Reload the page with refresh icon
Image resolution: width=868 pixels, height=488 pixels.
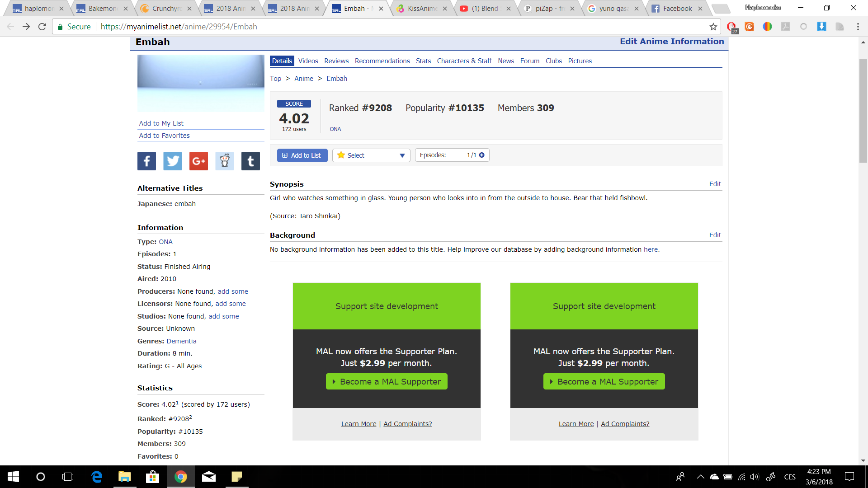click(x=42, y=27)
